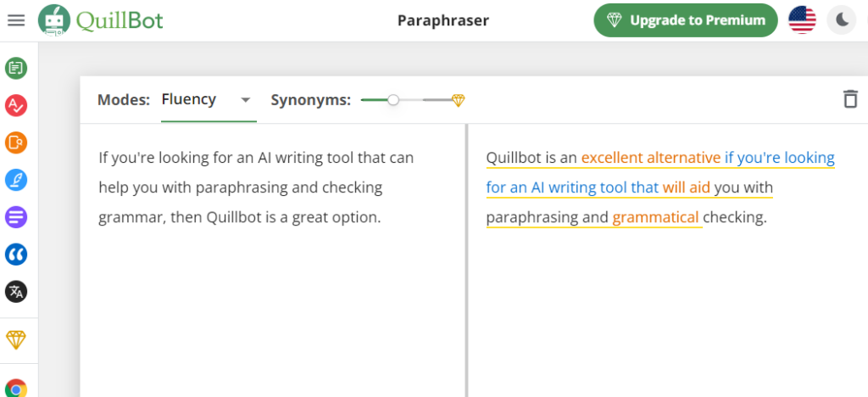Open the Co-Writer pen icon
This screenshot has height=397, width=868.
coord(16,180)
